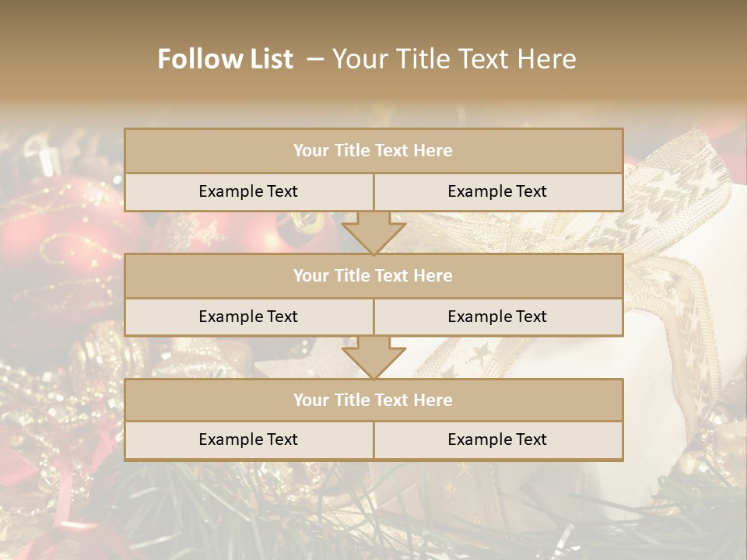The height and width of the screenshot is (560, 747).
Task: Click the second downward arrow above bottom table
Action: pyautogui.click(x=373, y=358)
